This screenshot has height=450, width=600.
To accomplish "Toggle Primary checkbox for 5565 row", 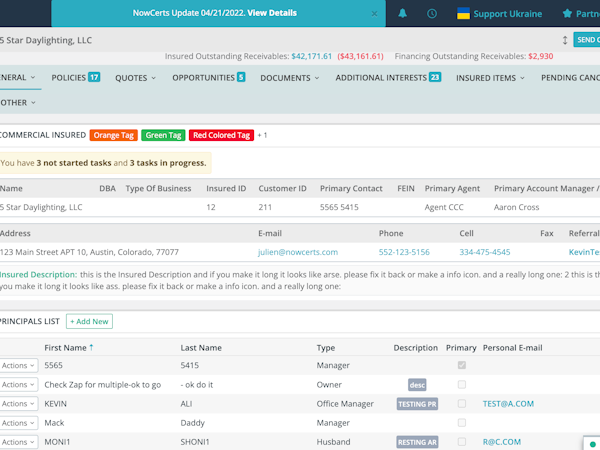I will pyautogui.click(x=461, y=365).
